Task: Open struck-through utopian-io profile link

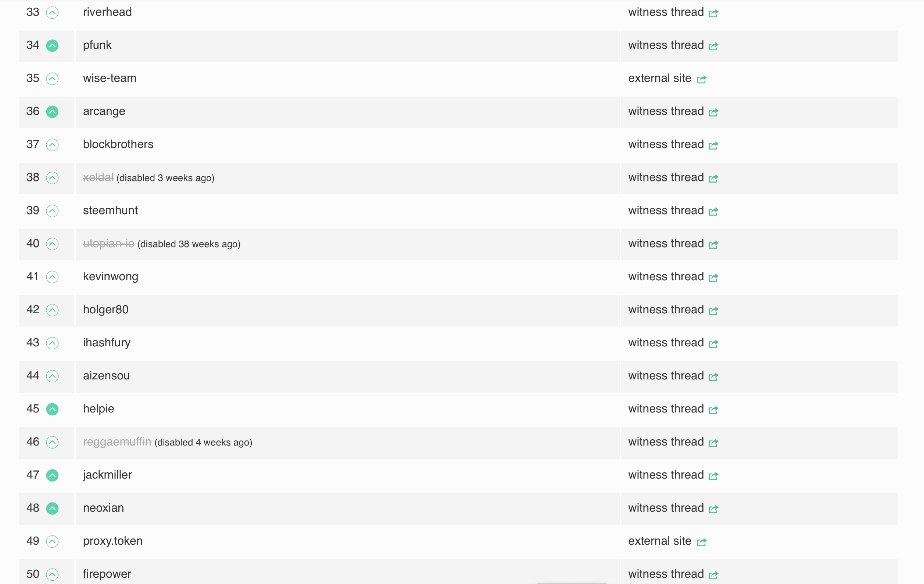Action: (x=108, y=244)
